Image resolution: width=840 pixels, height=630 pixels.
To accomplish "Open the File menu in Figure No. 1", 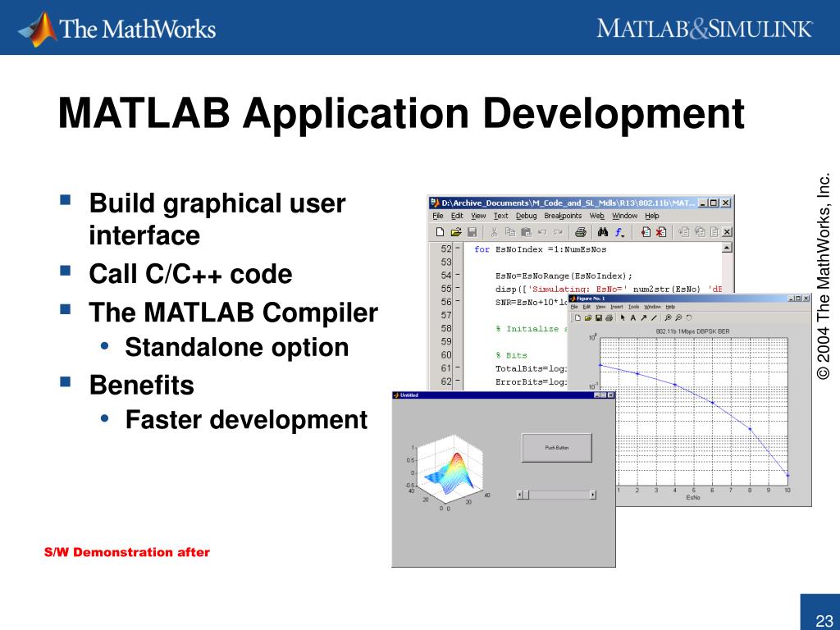I will point(573,307).
